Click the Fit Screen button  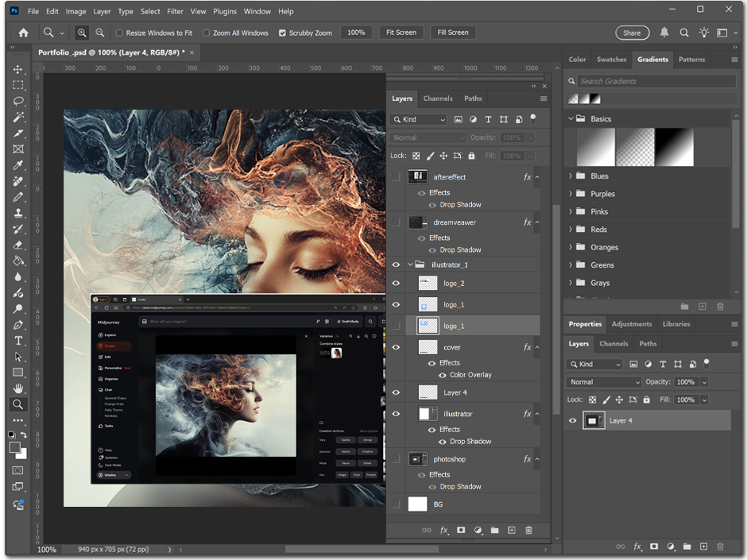401,33
